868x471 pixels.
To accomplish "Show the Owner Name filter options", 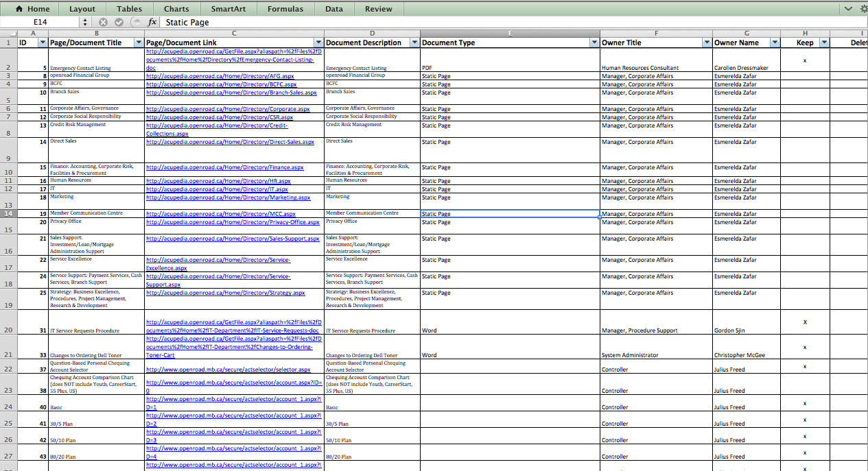I will pos(775,43).
